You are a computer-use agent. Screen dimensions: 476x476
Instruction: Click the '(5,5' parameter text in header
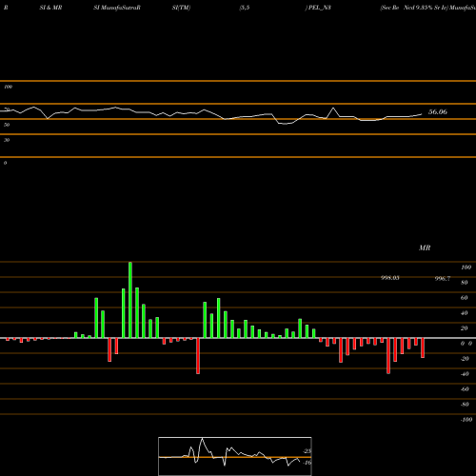tap(245, 8)
